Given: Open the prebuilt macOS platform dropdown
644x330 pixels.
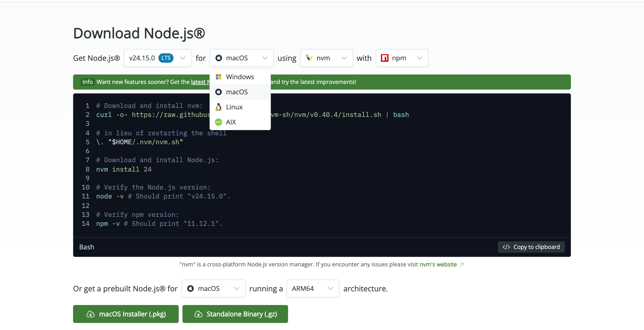Looking at the screenshot, I should click(213, 289).
